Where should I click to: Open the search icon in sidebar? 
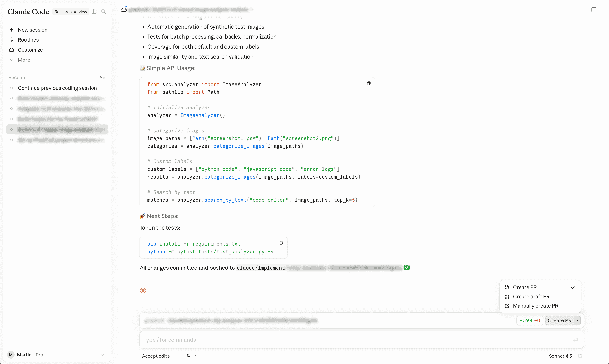click(x=103, y=12)
